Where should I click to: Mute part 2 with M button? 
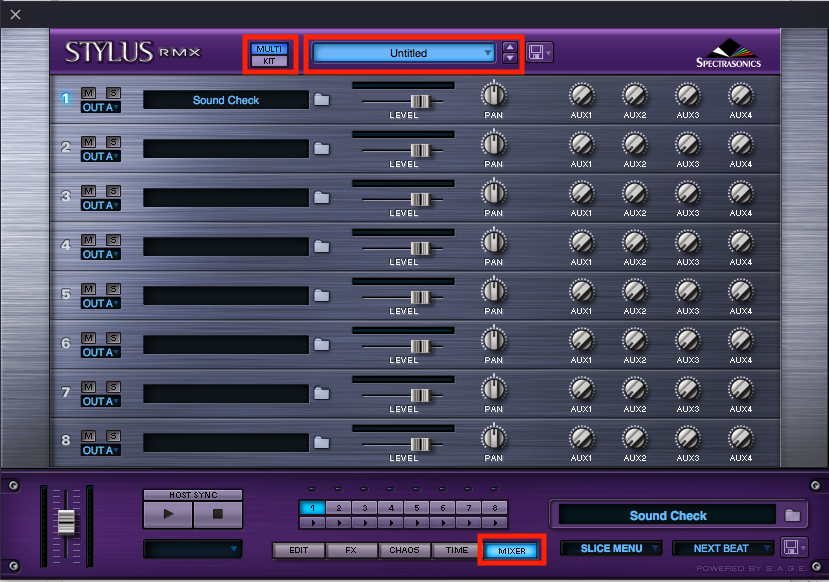pos(88,142)
